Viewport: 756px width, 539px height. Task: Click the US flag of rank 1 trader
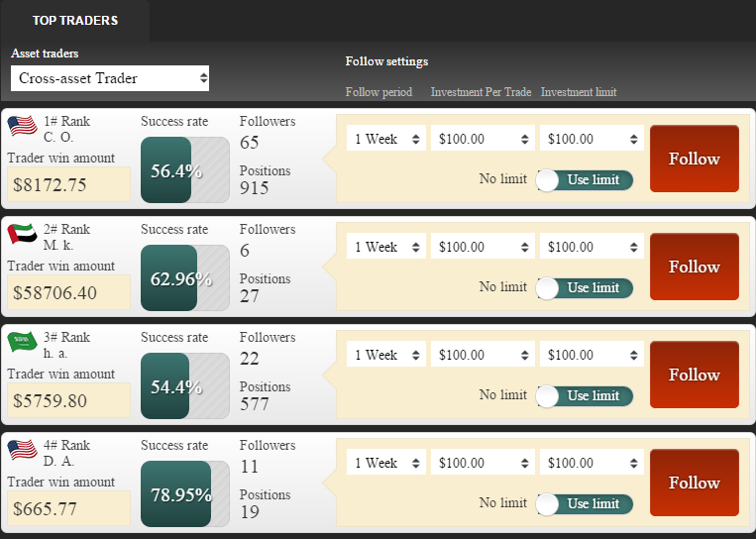(x=22, y=126)
